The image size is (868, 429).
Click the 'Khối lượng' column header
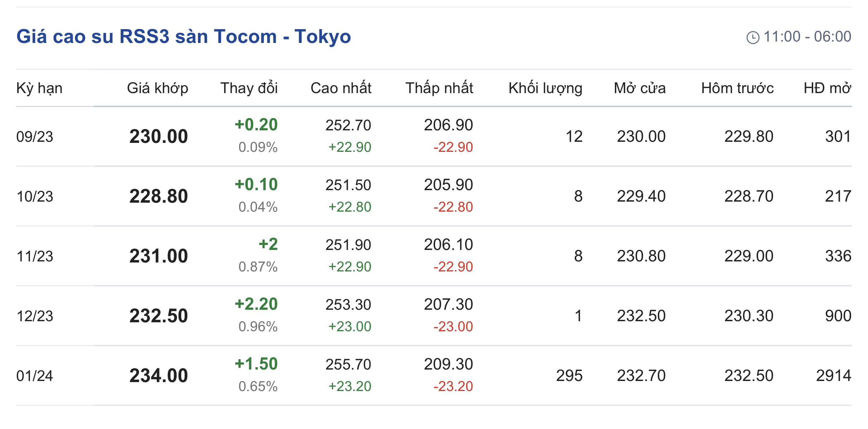point(545,88)
